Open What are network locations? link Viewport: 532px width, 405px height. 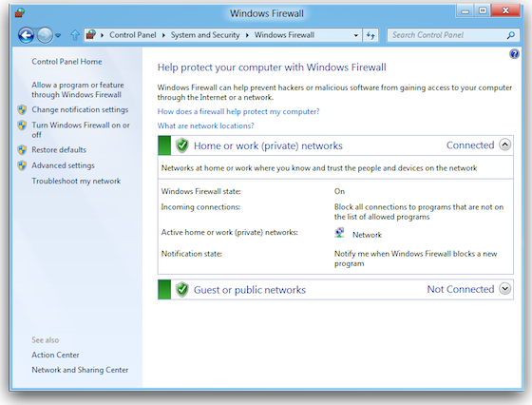coord(205,125)
